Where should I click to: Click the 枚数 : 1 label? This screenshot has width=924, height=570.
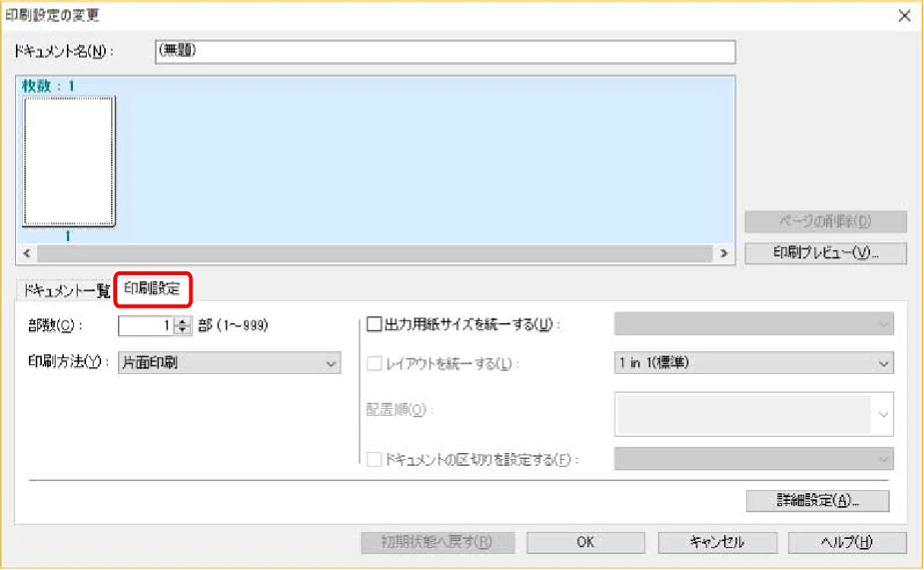pos(48,87)
